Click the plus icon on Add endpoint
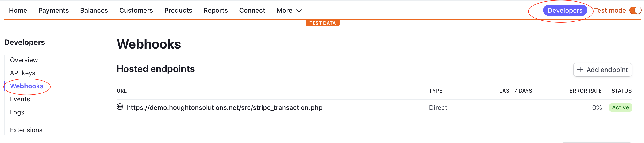This screenshot has height=143, width=644. click(580, 70)
